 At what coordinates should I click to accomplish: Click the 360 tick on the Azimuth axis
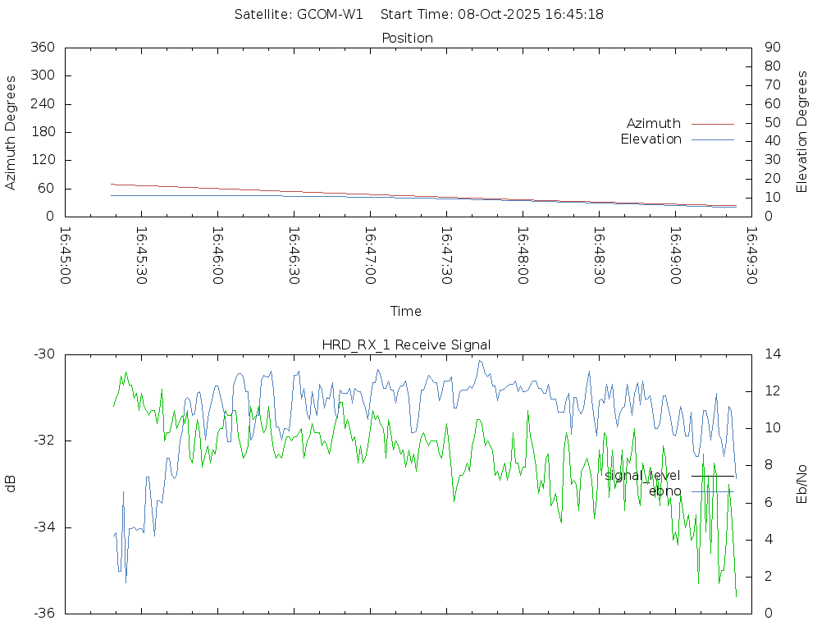tap(42, 48)
